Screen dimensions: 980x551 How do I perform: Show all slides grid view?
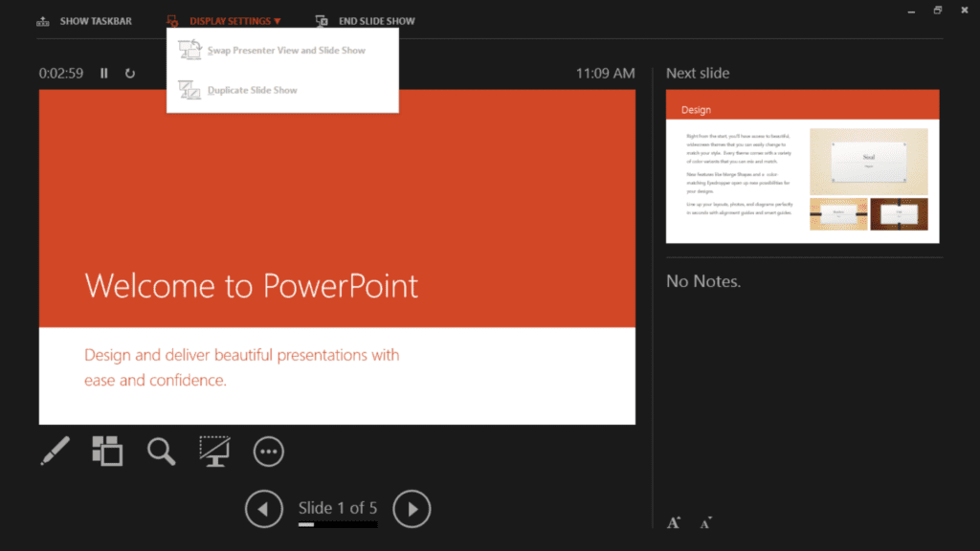click(x=107, y=452)
